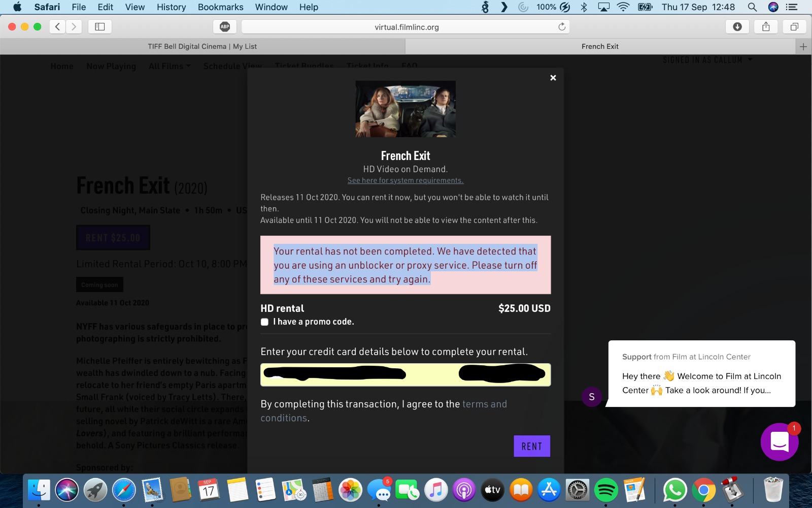Open Siri from the menu bar
Viewport: 812px width, 508px height.
pyautogui.click(x=773, y=7)
